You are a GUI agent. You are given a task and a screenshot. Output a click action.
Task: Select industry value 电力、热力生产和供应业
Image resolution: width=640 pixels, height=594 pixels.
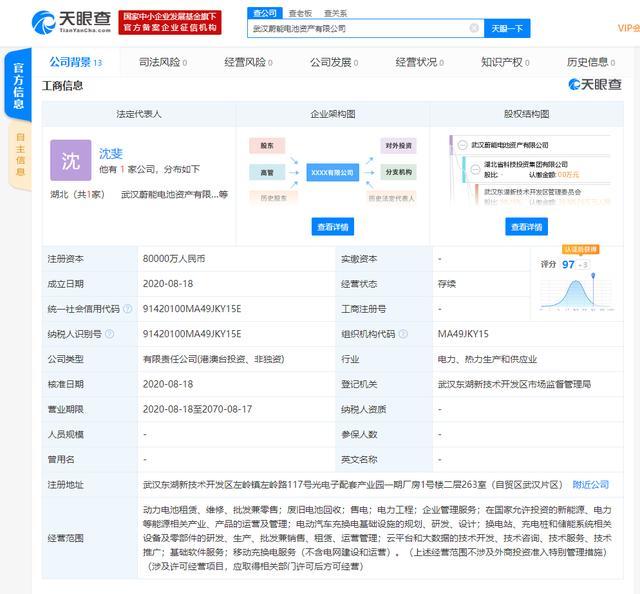pos(487,359)
